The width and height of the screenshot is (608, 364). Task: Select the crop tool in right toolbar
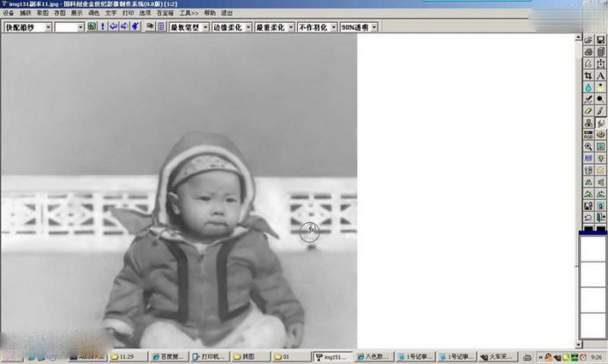pyautogui.click(x=589, y=76)
